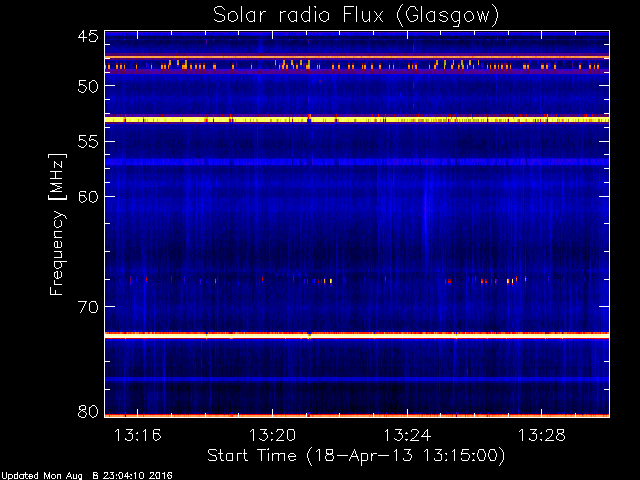Click the '80' frequency axis label
The height and width of the screenshot is (480, 640).
[88, 411]
